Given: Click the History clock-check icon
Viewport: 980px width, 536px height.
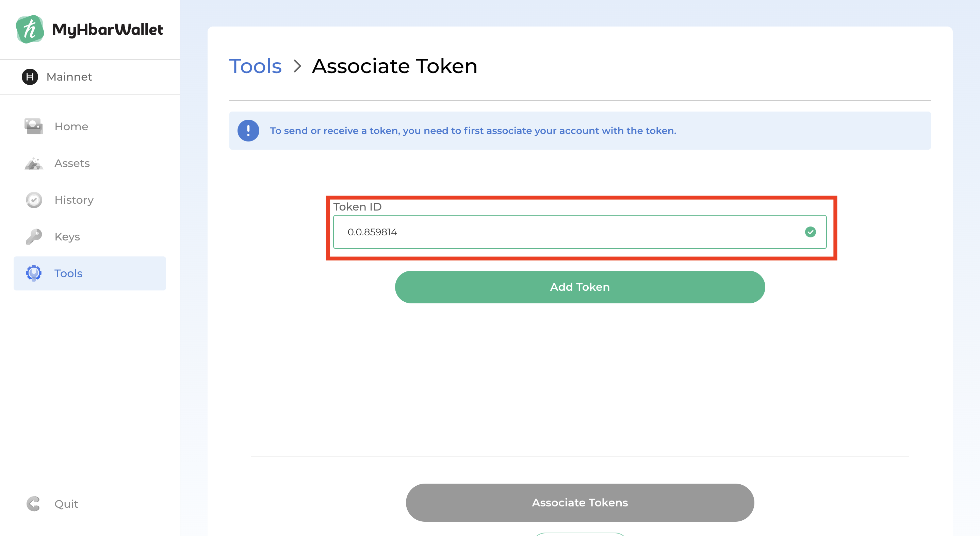Looking at the screenshot, I should coord(34,200).
